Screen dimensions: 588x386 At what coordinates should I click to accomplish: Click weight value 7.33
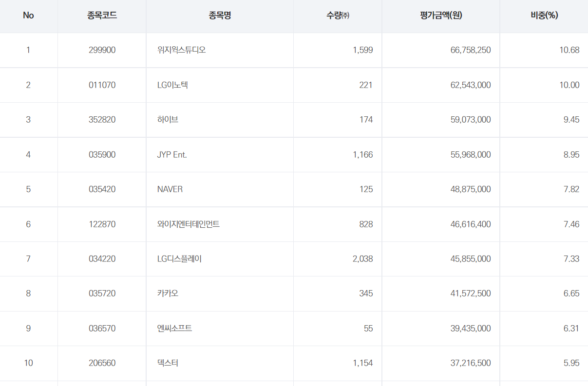click(571, 259)
